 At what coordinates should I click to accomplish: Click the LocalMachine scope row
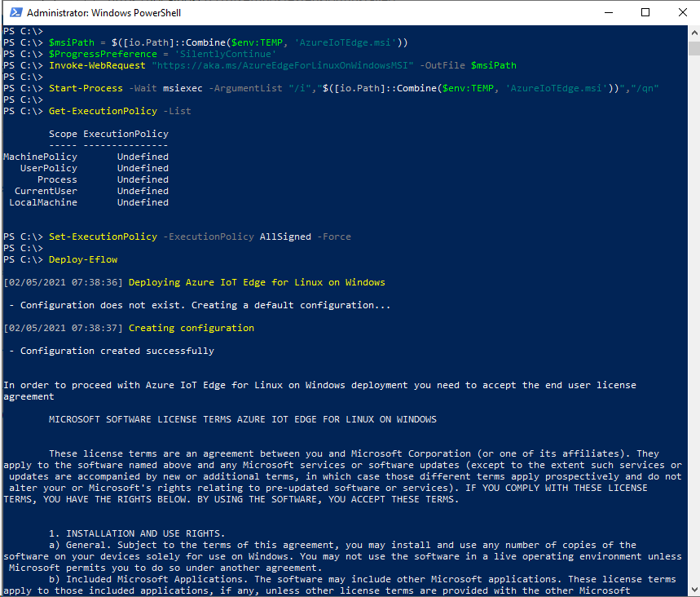[x=89, y=202]
